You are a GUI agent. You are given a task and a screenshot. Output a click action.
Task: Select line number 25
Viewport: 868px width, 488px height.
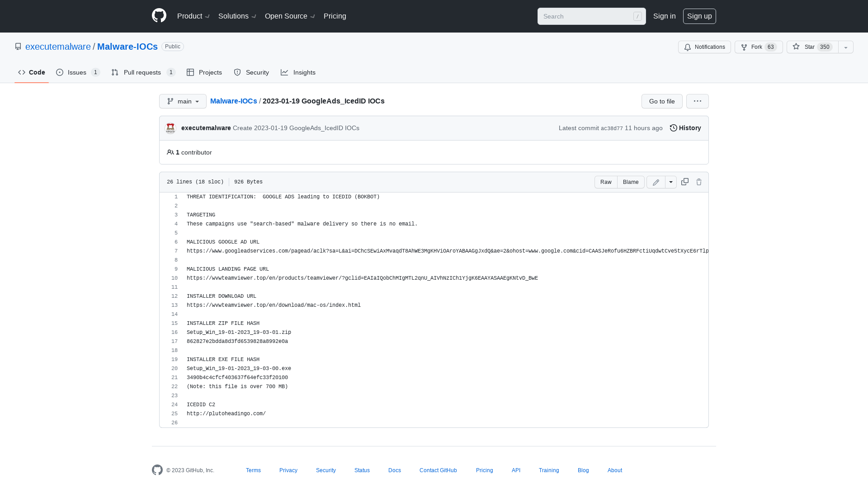tap(175, 414)
